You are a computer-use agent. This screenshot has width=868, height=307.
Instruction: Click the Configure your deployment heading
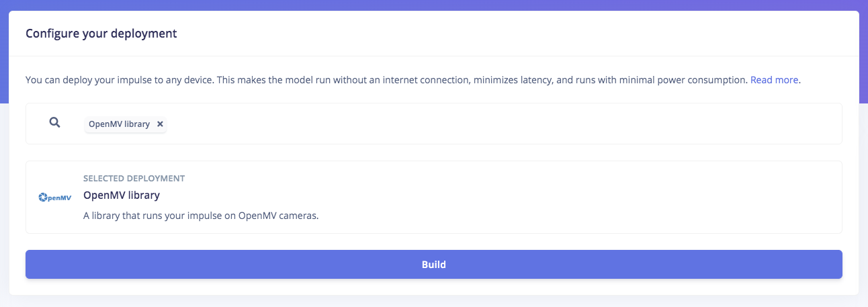(x=101, y=33)
